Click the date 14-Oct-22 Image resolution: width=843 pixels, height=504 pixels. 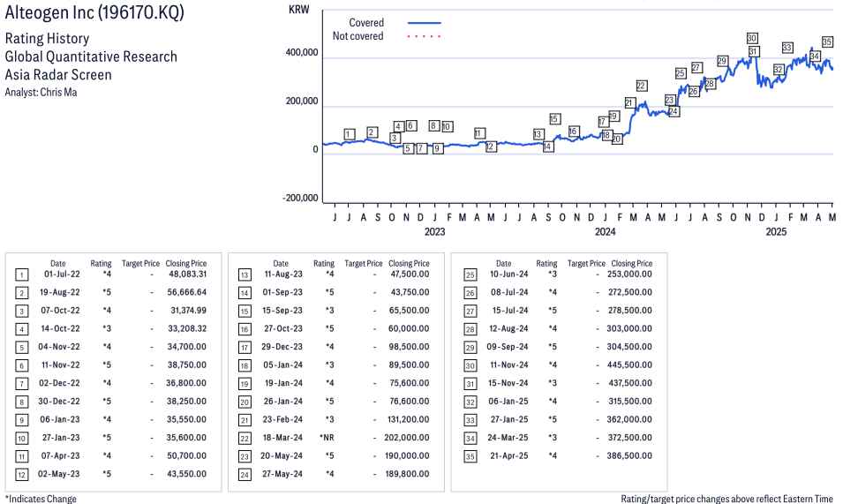[x=60, y=329]
